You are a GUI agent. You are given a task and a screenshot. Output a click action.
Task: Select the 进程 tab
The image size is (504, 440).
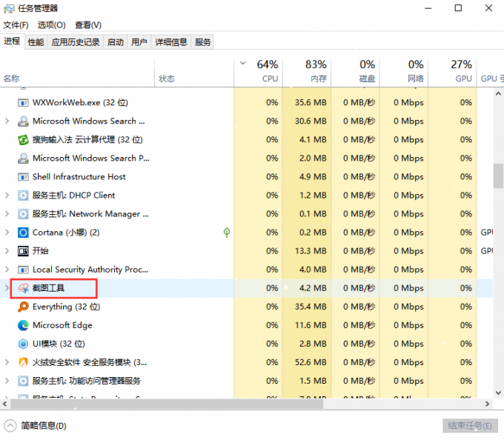pos(12,41)
